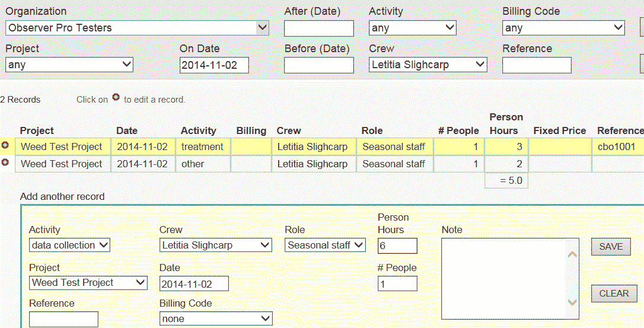Viewport: 644px width, 328px height.
Task: Expand the Activity filter dropdown
Action: click(412, 28)
